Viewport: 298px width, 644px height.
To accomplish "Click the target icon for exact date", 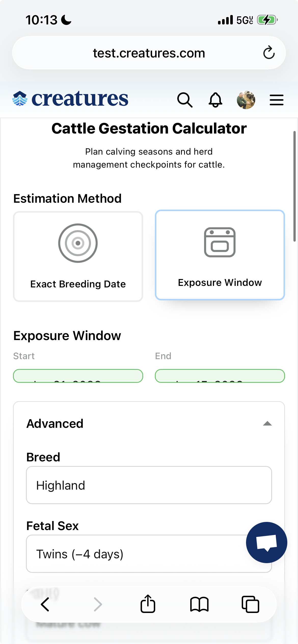I will click(78, 243).
